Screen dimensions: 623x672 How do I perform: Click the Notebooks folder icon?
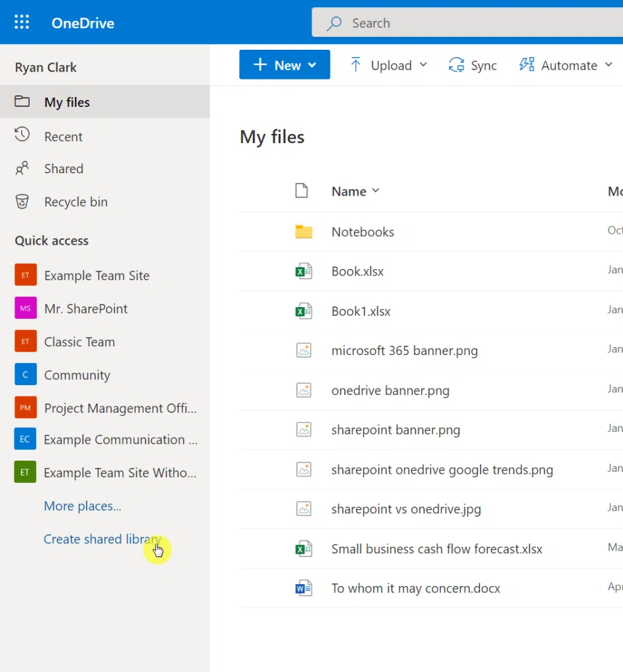tap(304, 232)
